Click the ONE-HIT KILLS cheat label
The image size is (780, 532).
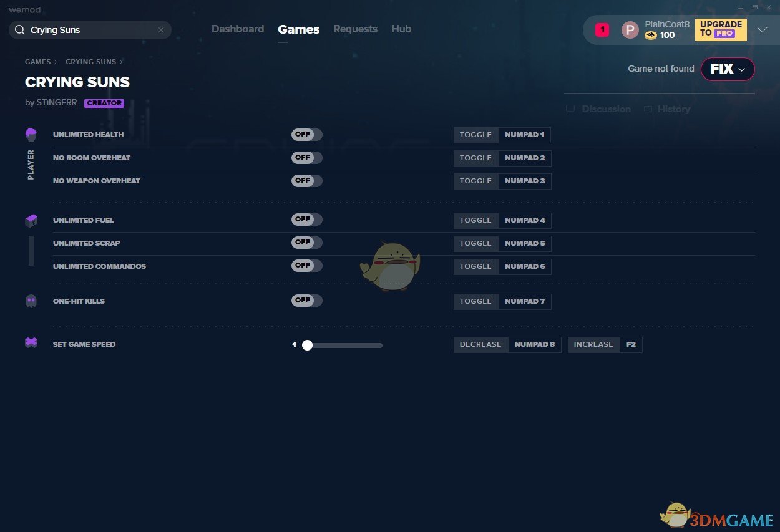pos(79,301)
